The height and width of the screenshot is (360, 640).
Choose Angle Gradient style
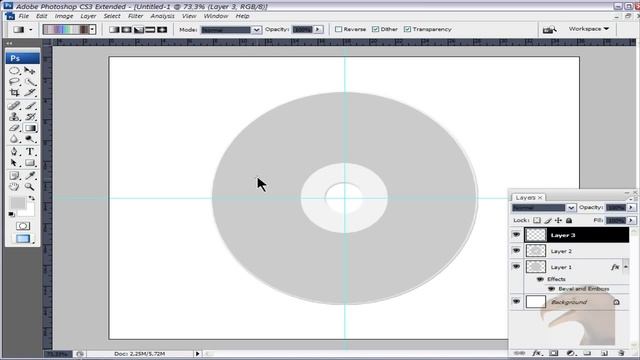tap(138, 29)
